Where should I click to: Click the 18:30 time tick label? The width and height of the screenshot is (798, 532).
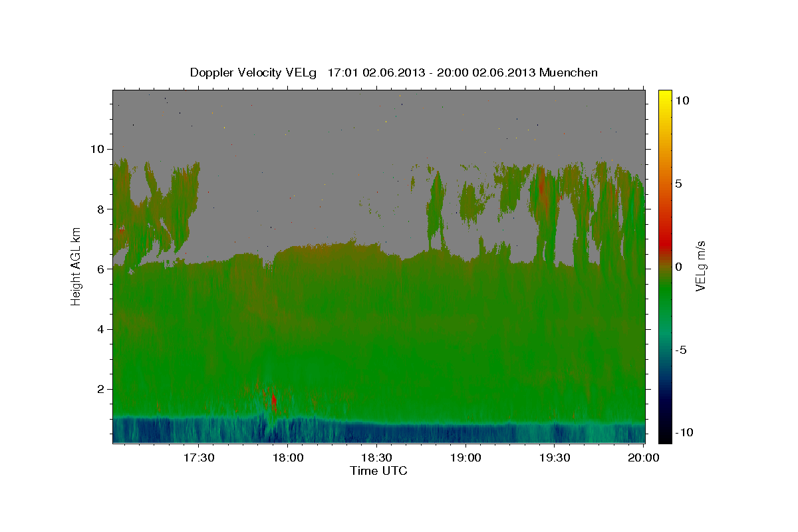pos(376,458)
